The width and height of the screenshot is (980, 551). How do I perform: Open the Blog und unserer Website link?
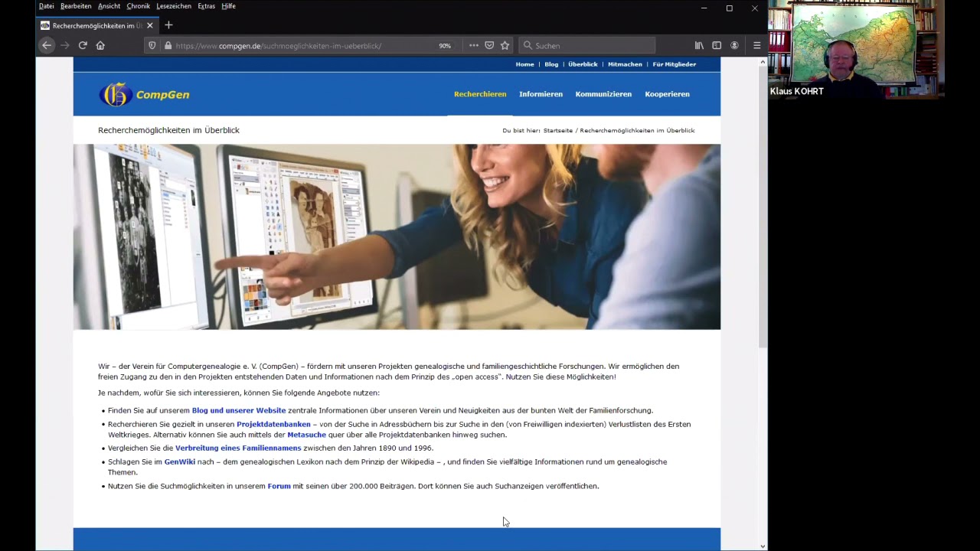[239, 411]
